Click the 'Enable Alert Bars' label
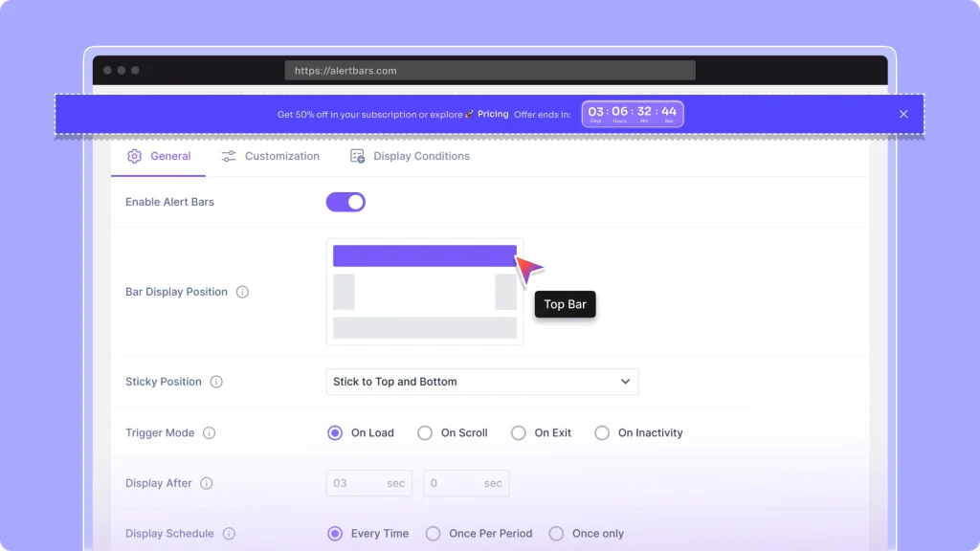 [x=170, y=202]
